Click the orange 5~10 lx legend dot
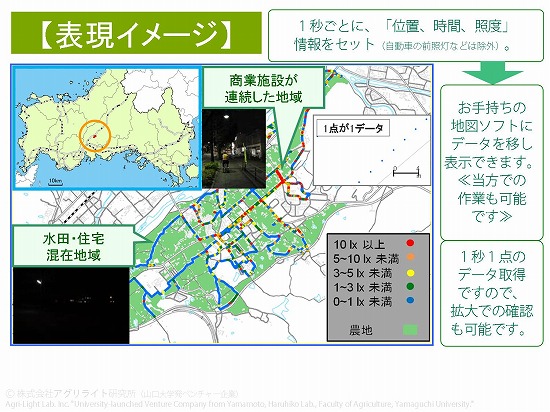The image size is (550, 412). (x=410, y=257)
